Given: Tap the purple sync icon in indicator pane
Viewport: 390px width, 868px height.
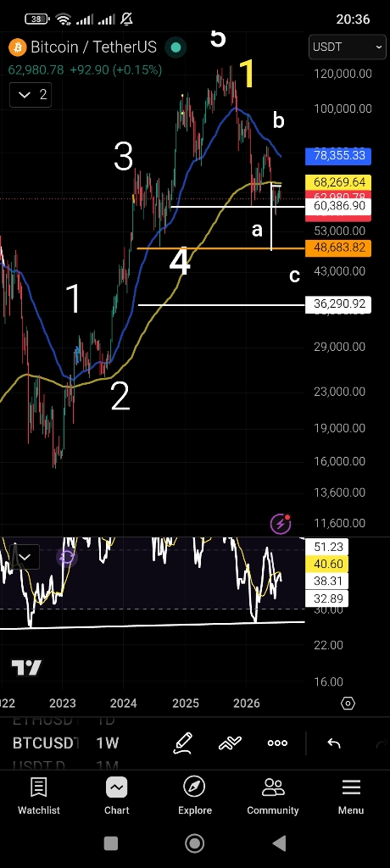Looking at the screenshot, I should [x=66, y=557].
